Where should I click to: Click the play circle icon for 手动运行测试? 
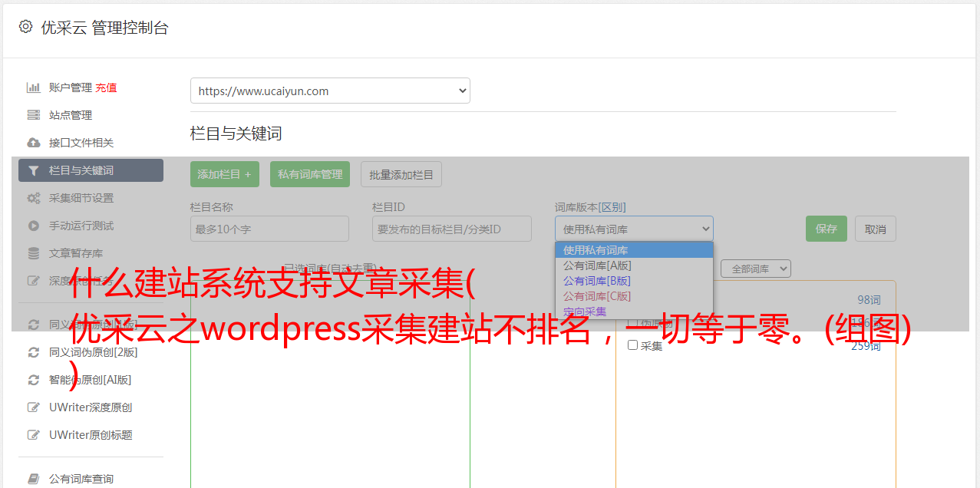pyautogui.click(x=33, y=226)
